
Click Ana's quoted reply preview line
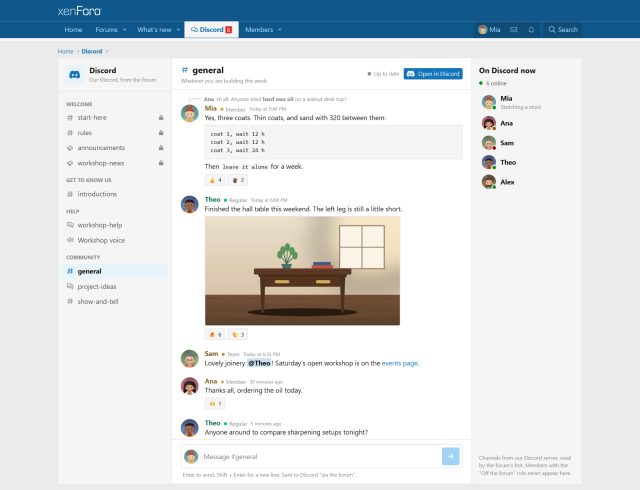coord(275,99)
